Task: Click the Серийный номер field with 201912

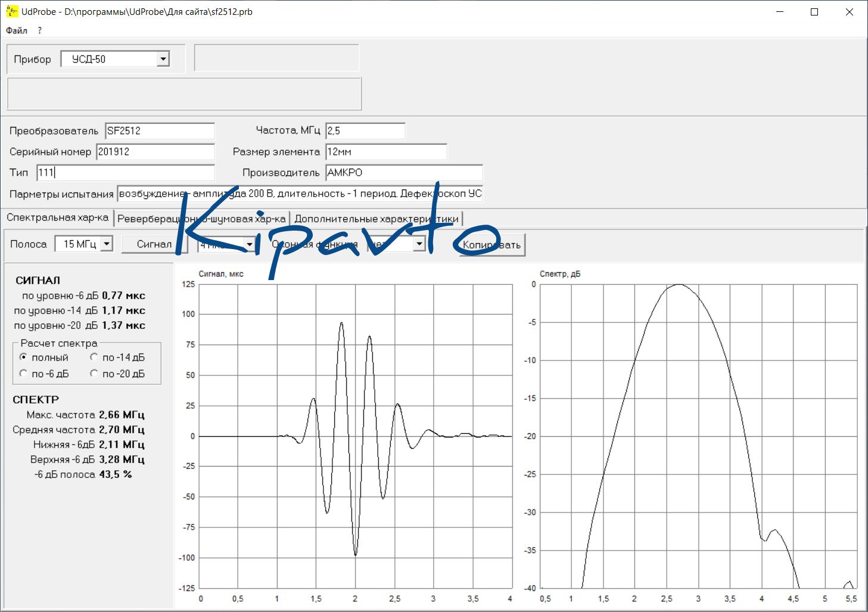Action: point(155,152)
